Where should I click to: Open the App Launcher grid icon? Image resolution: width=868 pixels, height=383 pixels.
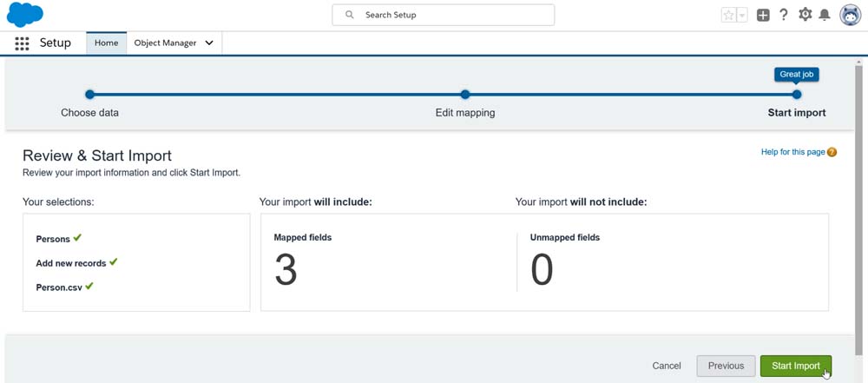tap(22, 43)
